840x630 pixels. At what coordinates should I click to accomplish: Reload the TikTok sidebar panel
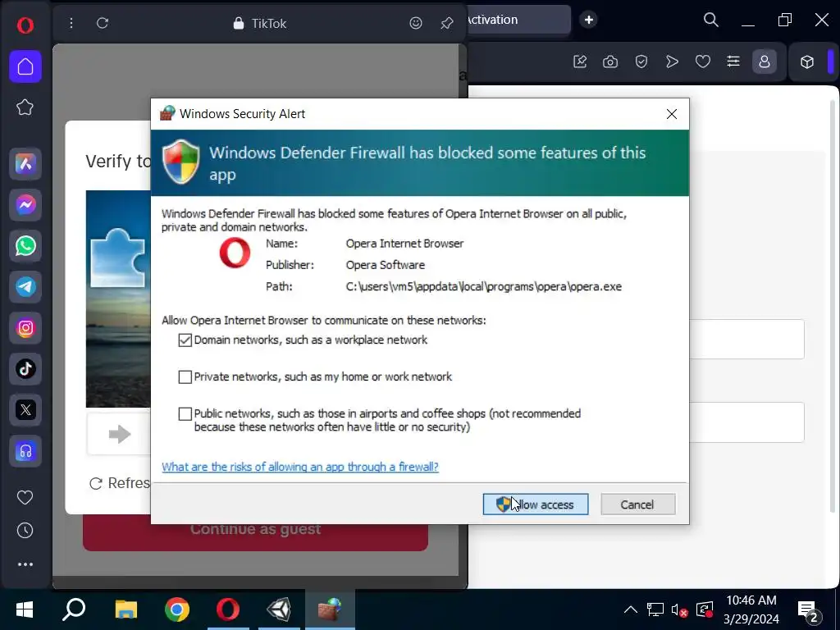coord(103,23)
